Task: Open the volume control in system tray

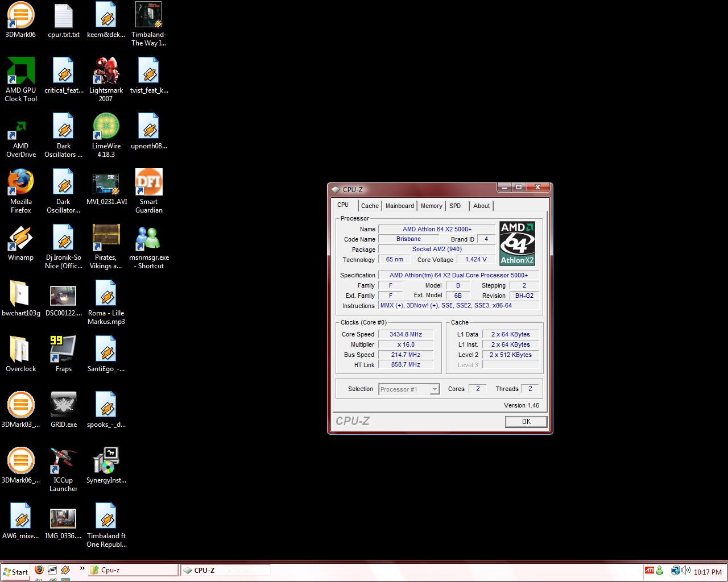Action: [685, 571]
